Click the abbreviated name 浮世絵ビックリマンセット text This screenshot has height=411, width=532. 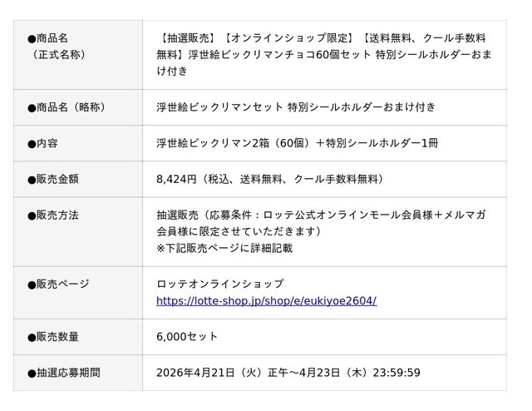click(x=295, y=107)
